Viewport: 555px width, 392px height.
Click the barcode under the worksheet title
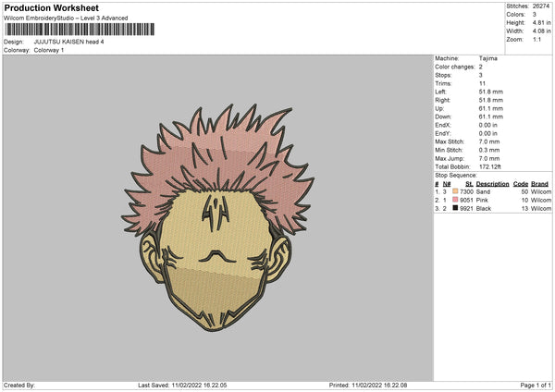80,30
